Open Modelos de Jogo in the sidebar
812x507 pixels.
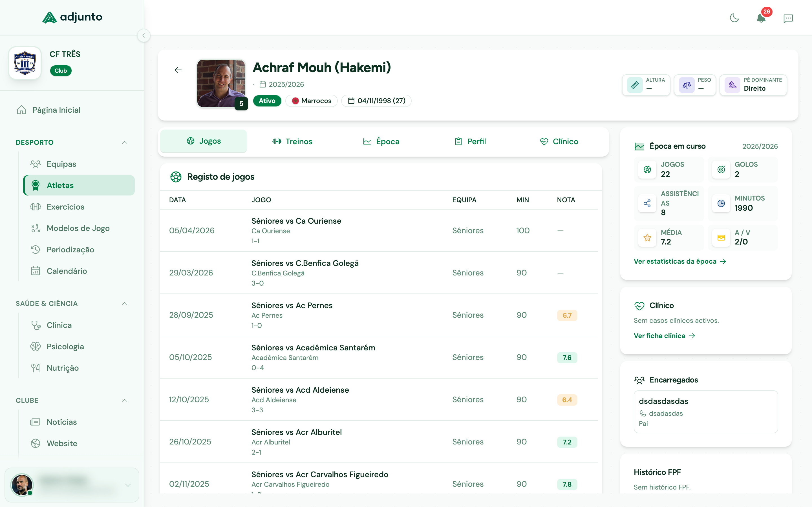78,228
